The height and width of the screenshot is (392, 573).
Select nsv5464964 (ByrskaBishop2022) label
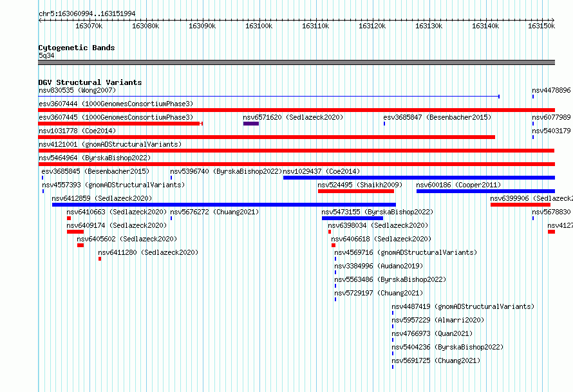click(95, 158)
